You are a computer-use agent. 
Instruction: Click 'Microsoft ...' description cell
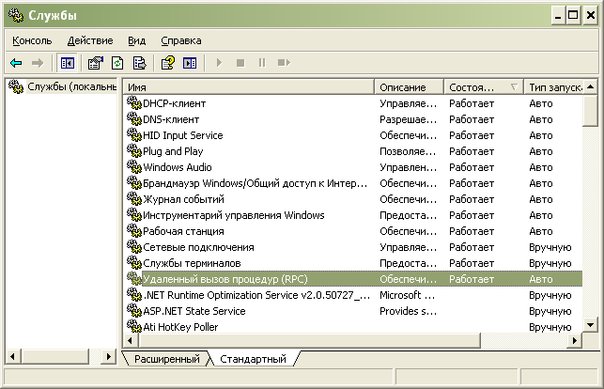407,295
